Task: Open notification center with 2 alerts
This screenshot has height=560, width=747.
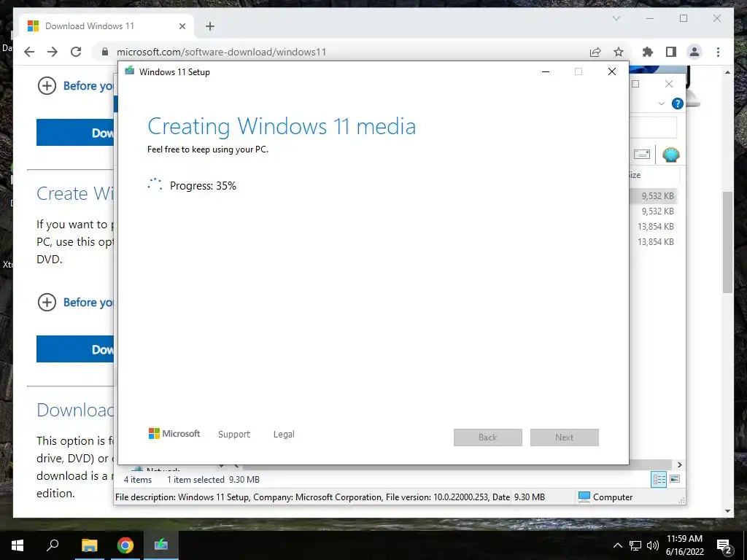Action: pyautogui.click(x=724, y=546)
